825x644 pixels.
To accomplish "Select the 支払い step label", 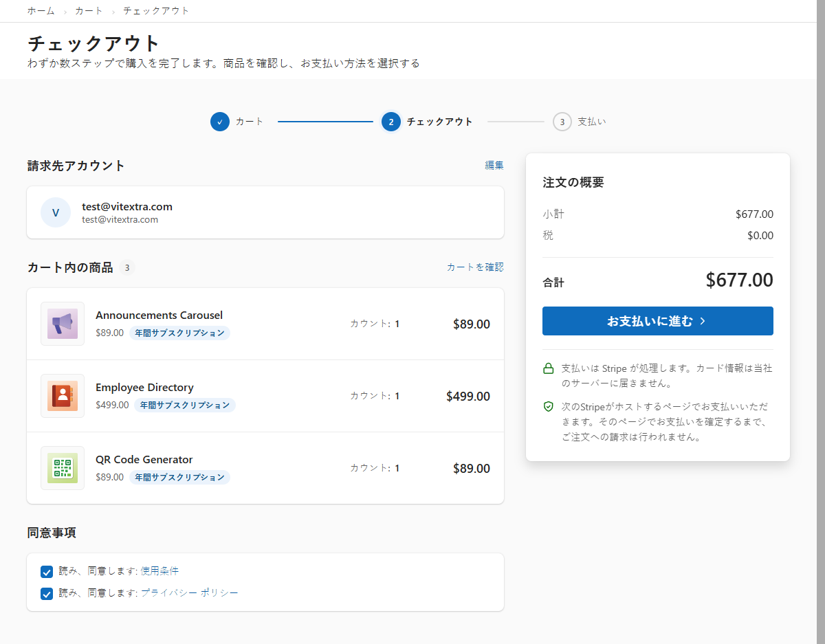I will click(592, 122).
